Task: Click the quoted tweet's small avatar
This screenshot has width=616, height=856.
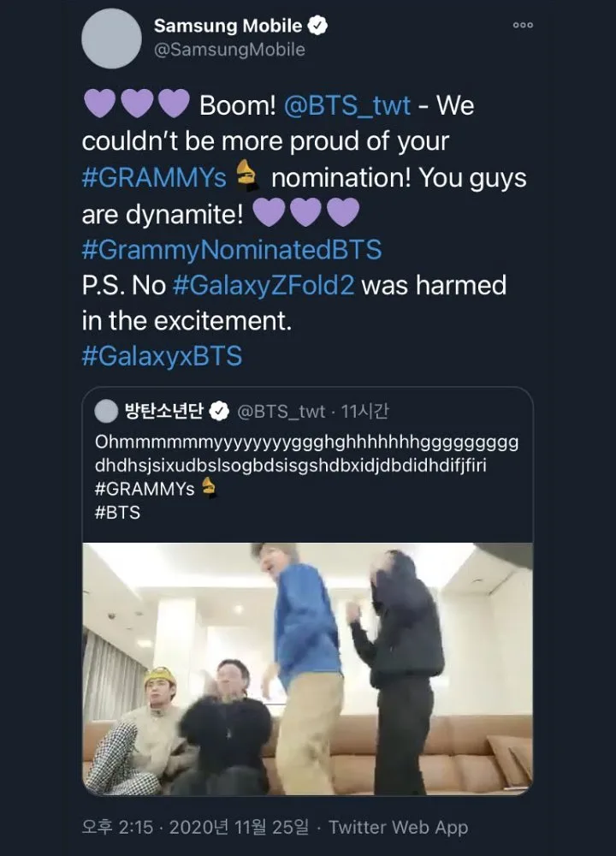Action: coord(106,412)
